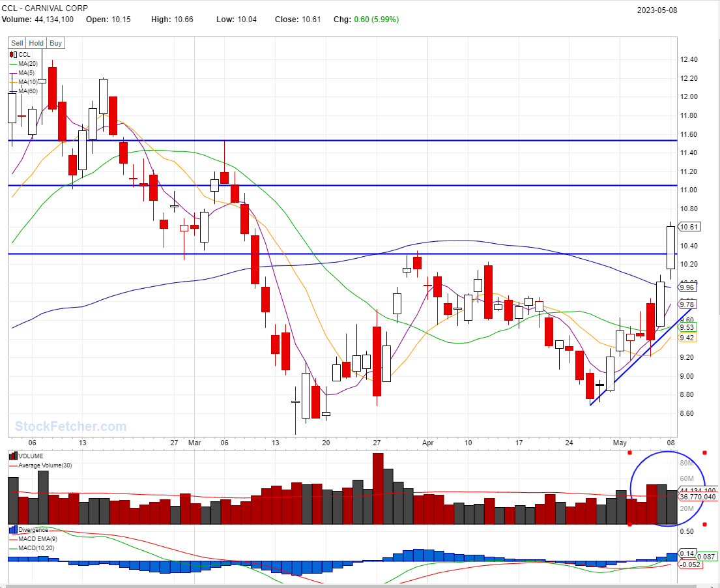Screen dimensions: 720x588
Task: Click the 2023-05-08 date label
Action: [657, 10]
